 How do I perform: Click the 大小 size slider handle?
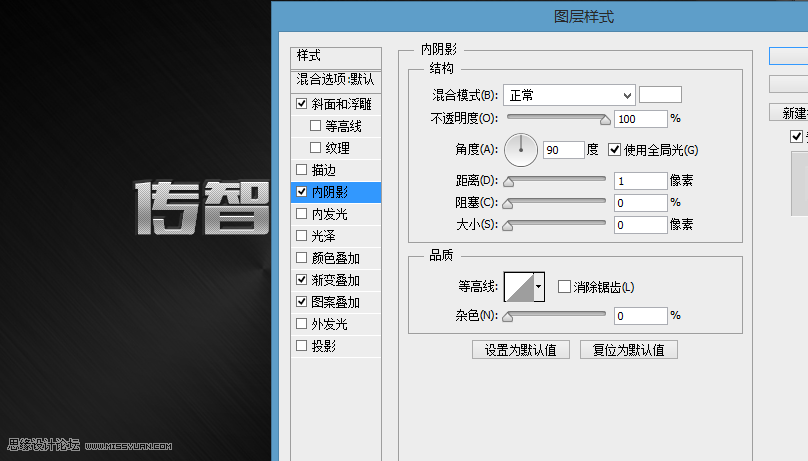click(x=508, y=226)
